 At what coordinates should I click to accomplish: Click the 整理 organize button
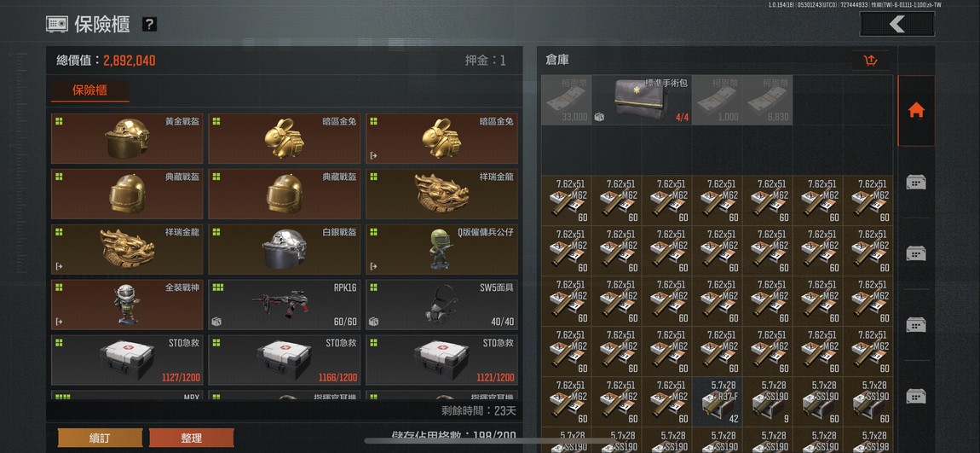[x=191, y=438]
